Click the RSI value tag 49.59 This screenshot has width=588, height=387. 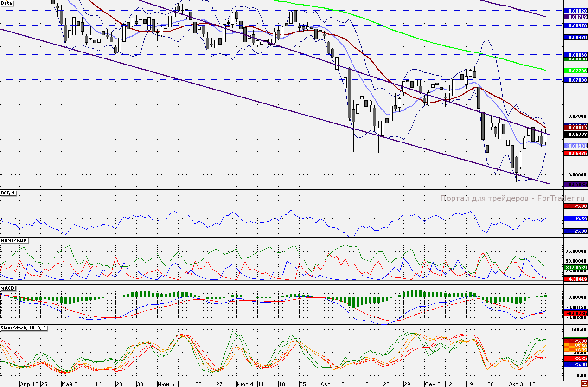point(575,219)
